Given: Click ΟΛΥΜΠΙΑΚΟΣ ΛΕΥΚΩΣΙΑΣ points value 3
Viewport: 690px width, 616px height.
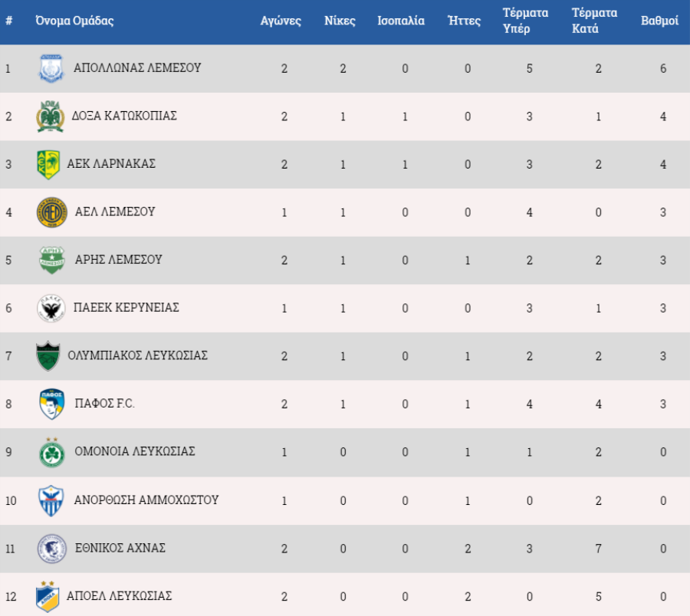Looking at the screenshot, I should [663, 356].
